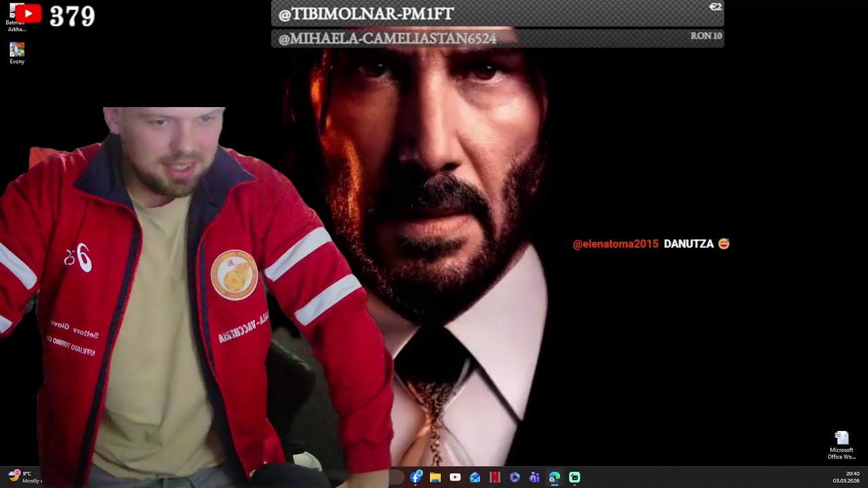
Task: Launch Netflix from the taskbar
Action: [495, 477]
